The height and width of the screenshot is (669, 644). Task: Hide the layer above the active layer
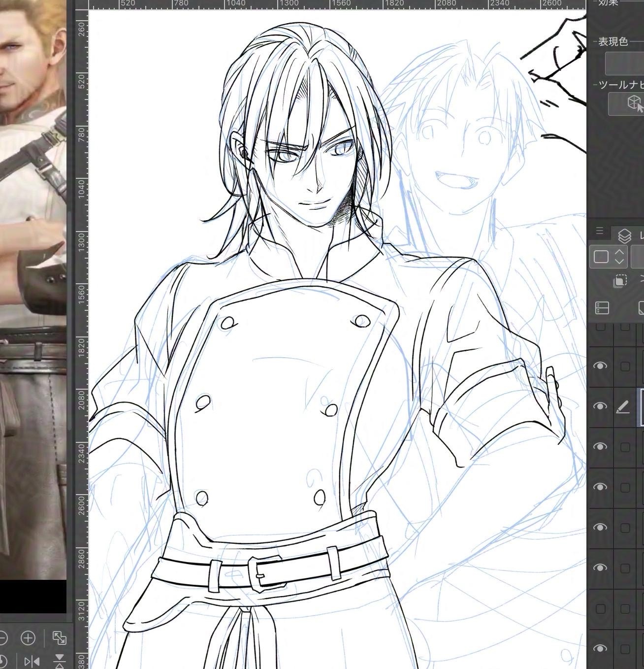[600, 366]
